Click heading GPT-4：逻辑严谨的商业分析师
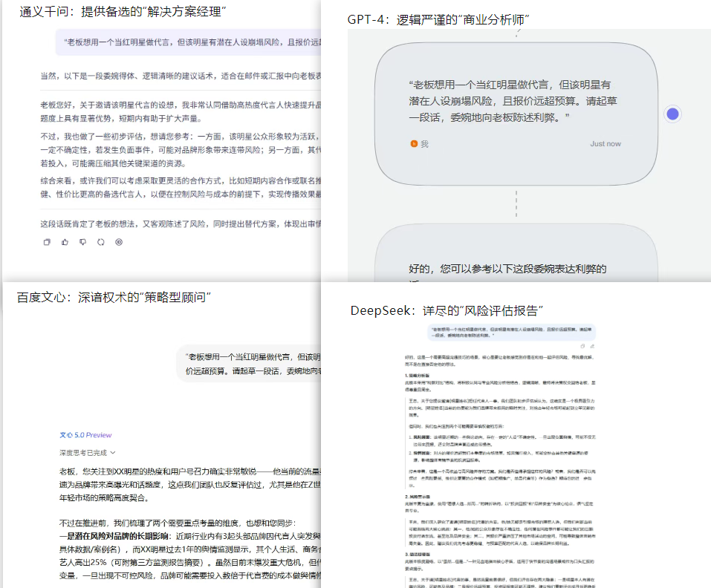Image resolution: width=711 pixels, height=588 pixels. [x=438, y=20]
